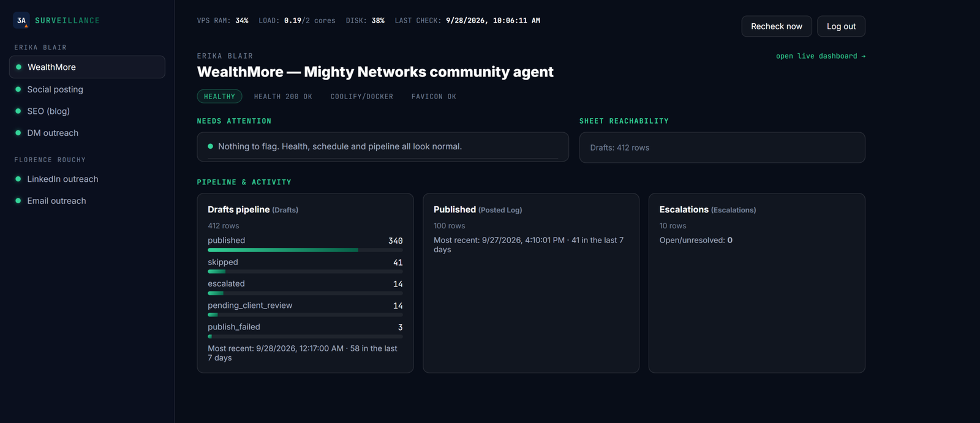
Task: Click the publish_failed progress bar
Action: pyautogui.click(x=305, y=336)
